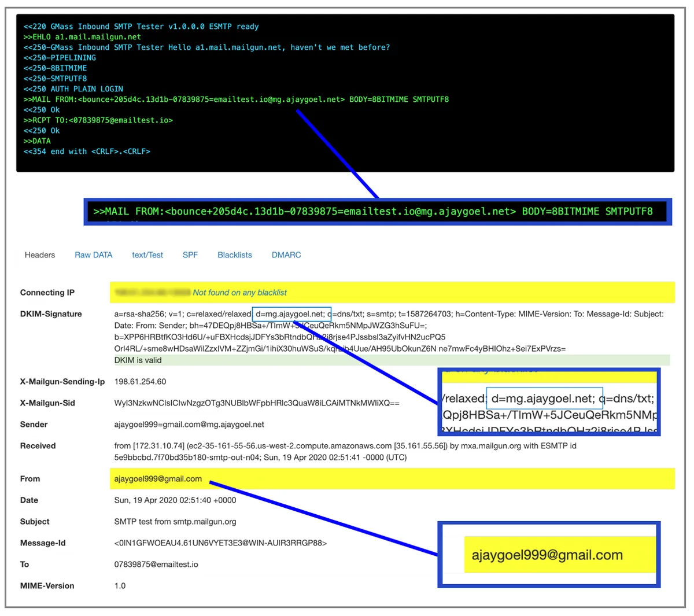This screenshot has height=616, width=694.
Task: Click the Sender value ajaygoel999=gmail.com@mg.ajaygoel.net
Action: coord(189,425)
